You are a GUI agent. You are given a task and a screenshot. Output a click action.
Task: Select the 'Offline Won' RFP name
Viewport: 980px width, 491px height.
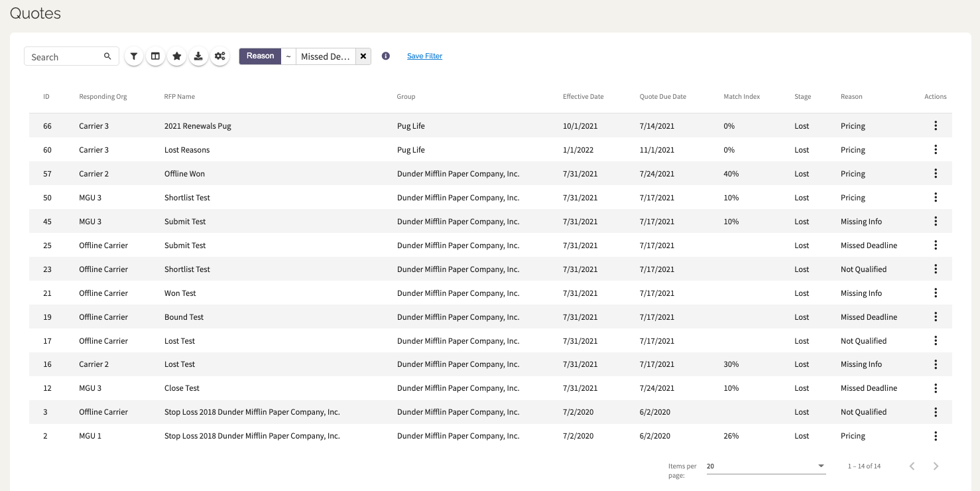[x=184, y=174]
